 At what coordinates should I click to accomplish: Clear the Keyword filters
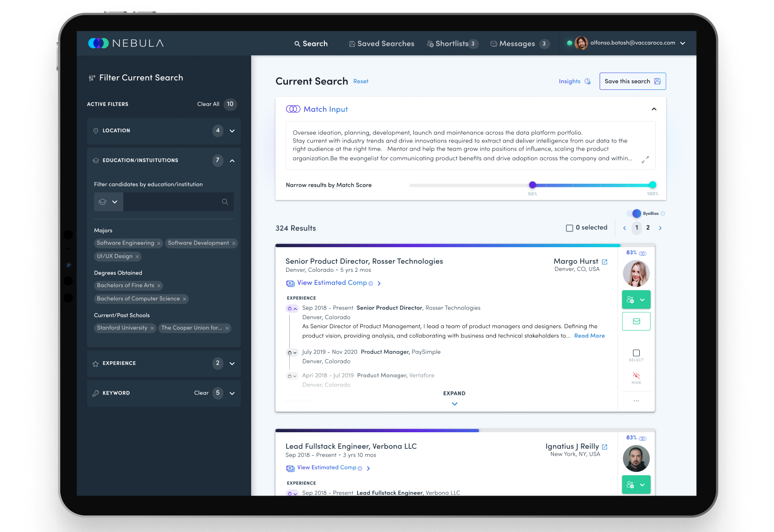201,393
